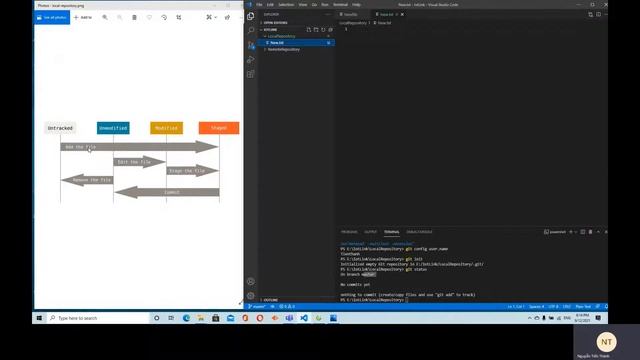Screen dimensions: 640x360
Task: Switch to the first editor tab
Action: (353, 14)
